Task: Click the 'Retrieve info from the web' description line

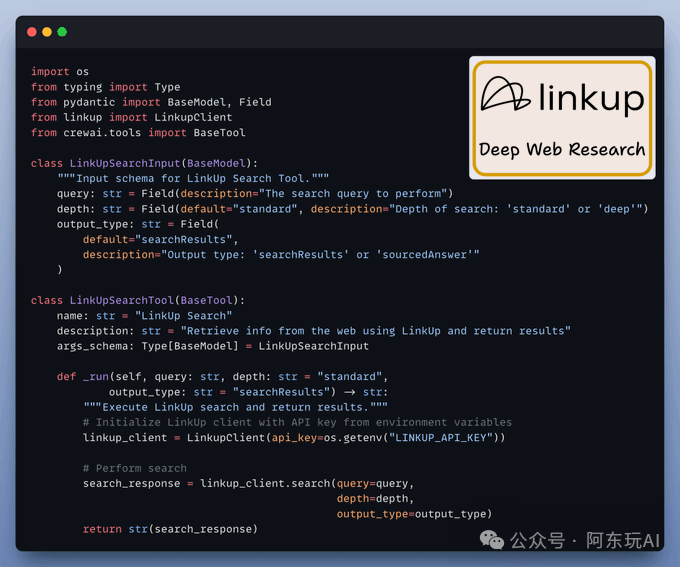Action: [314, 331]
